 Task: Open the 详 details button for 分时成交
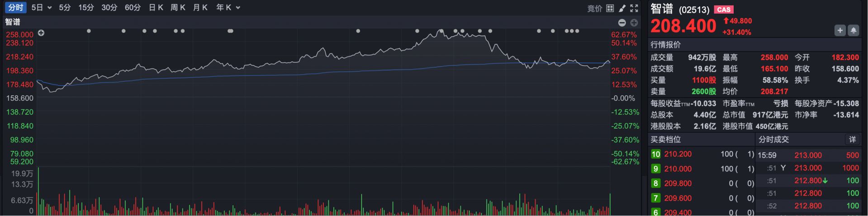pyautogui.click(x=852, y=139)
